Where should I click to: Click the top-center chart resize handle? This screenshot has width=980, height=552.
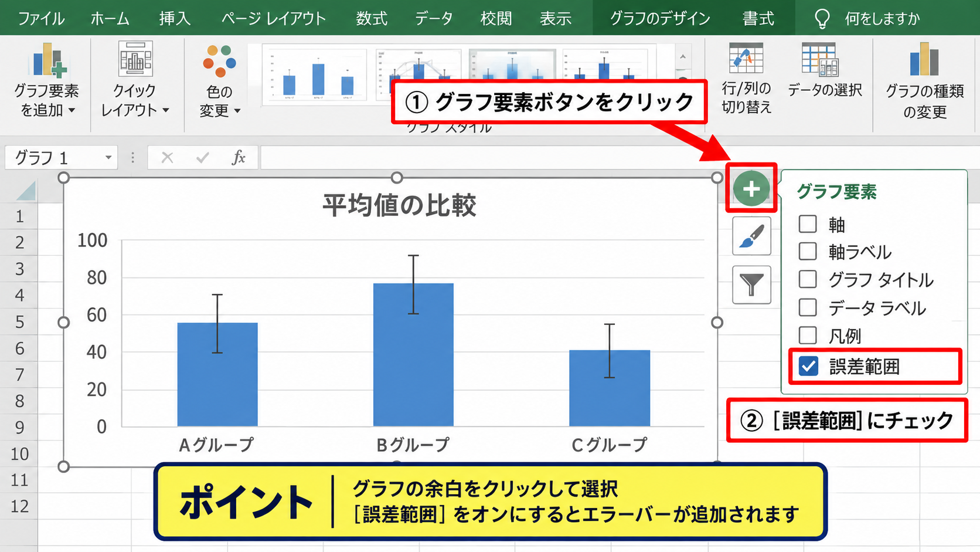pos(397,178)
